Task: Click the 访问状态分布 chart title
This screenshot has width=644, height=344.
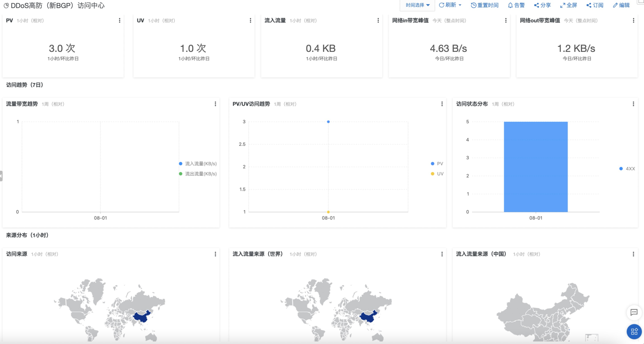Action: tap(472, 104)
